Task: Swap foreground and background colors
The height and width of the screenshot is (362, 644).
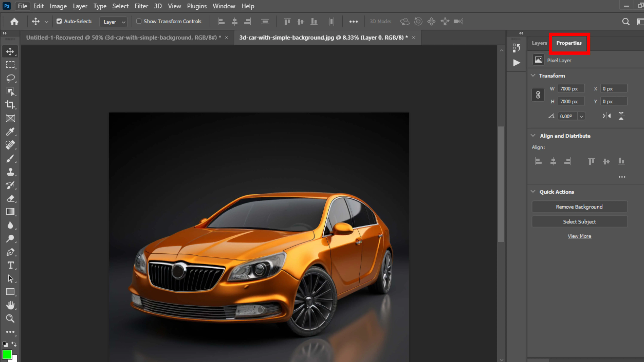Action: point(14,344)
